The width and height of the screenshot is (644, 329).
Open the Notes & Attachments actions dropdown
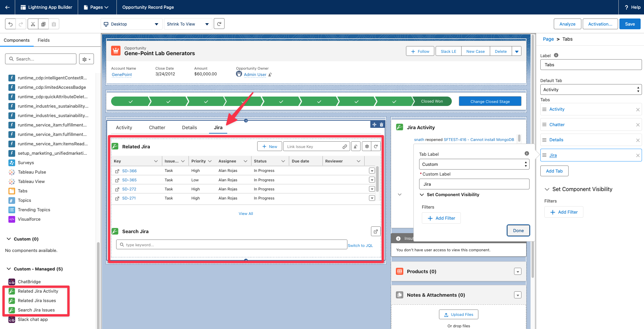click(518, 295)
